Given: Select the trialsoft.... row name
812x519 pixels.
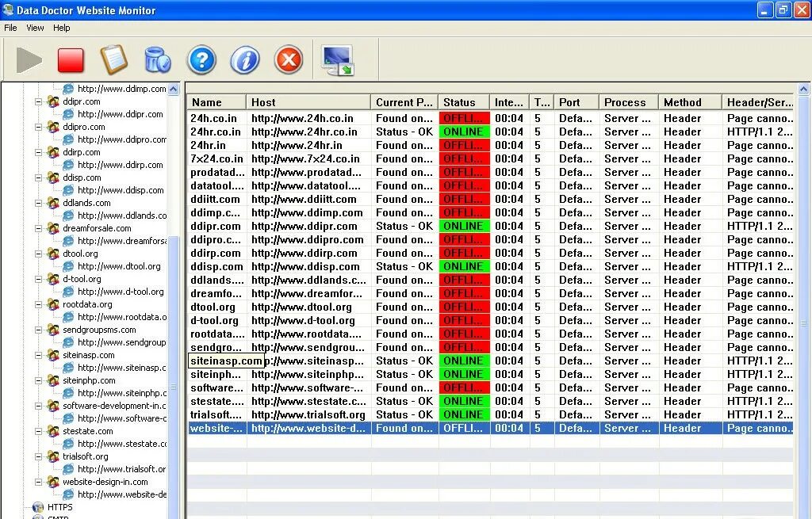Looking at the screenshot, I should coord(216,414).
